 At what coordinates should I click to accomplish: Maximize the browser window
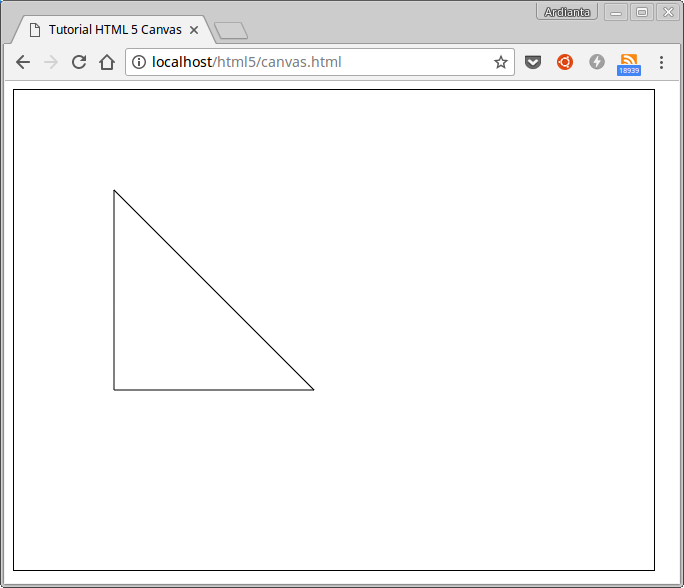click(x=642, y=12)
